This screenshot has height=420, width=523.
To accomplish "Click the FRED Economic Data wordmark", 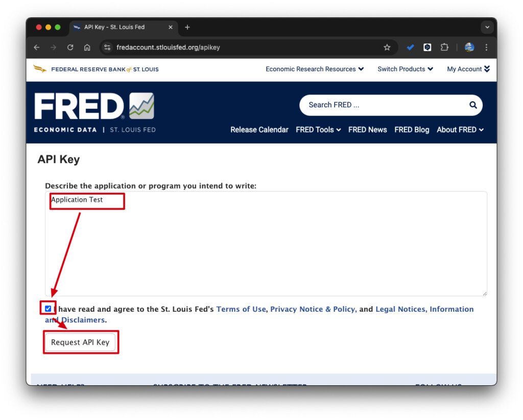I will click(94, 113).
